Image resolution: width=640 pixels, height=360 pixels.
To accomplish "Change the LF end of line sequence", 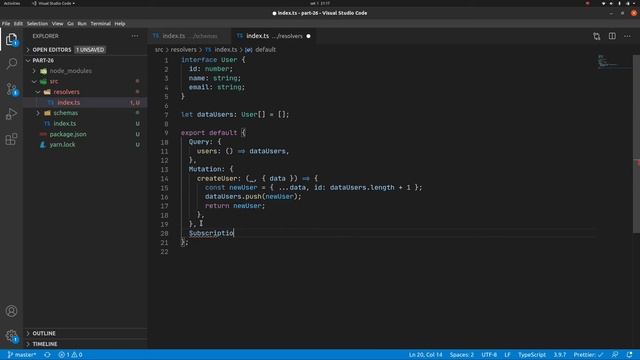I will pyautogui.click(x=507, y=355).
